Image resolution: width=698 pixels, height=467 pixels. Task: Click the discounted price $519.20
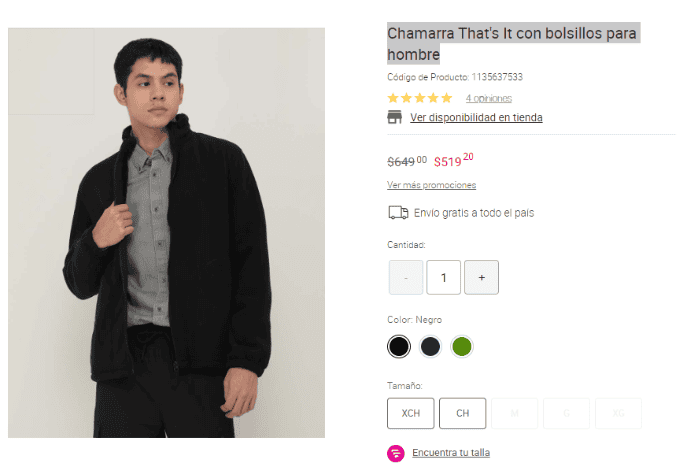454,159
